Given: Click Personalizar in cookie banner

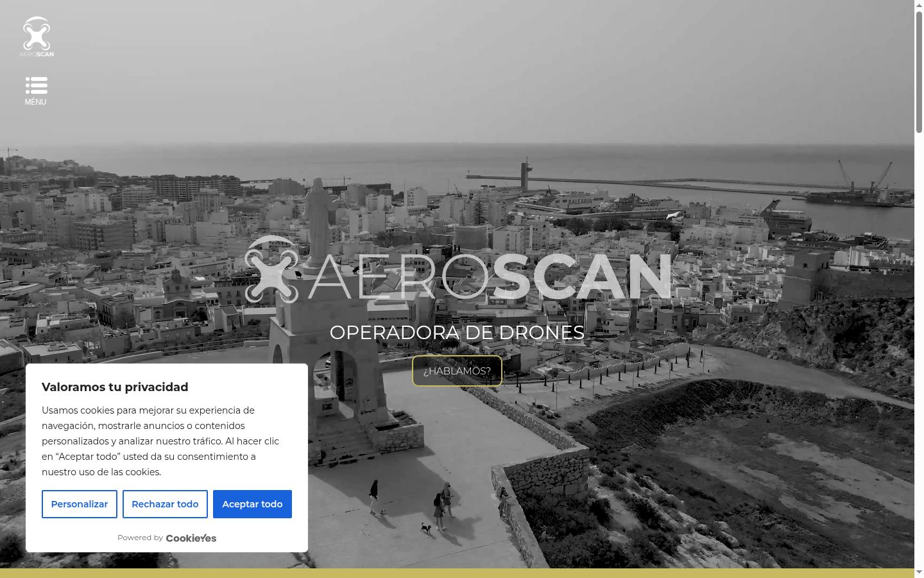Looking at the screenshot, I should [x=80, y=504].
